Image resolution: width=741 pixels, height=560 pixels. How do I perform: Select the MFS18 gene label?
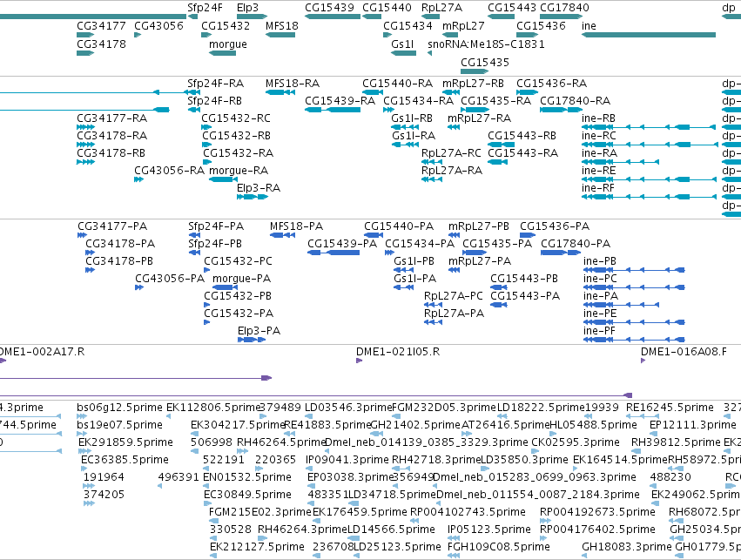tap(282, 25)
